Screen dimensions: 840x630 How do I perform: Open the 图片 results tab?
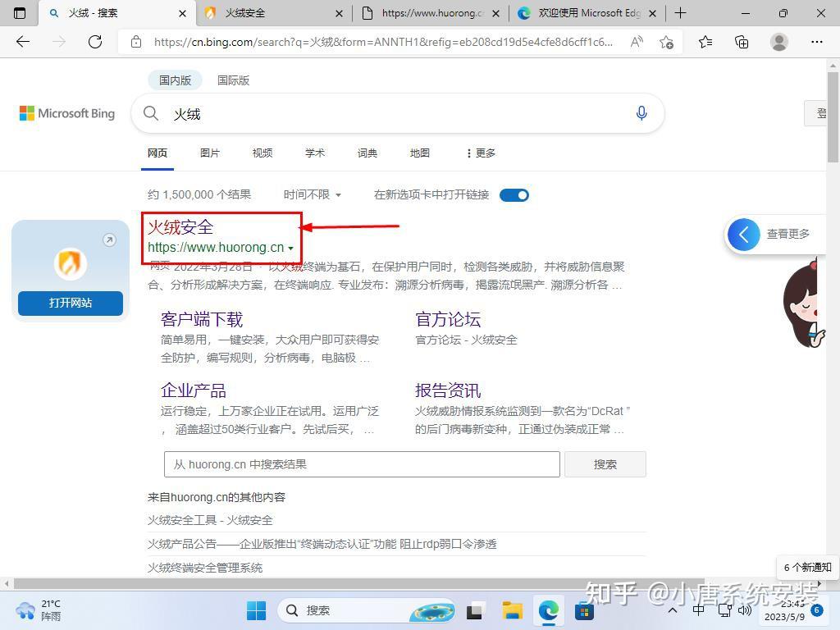209,153
